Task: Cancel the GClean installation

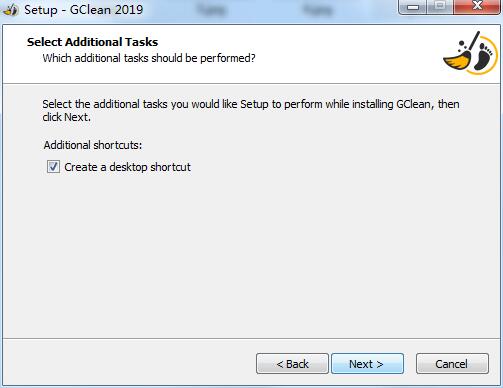Action: click(452, 364)
